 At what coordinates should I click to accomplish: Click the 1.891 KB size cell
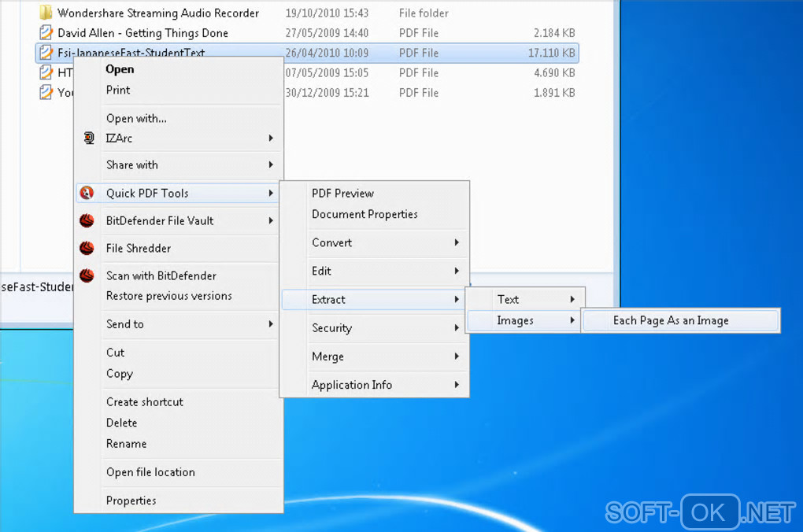click(554, 93)
